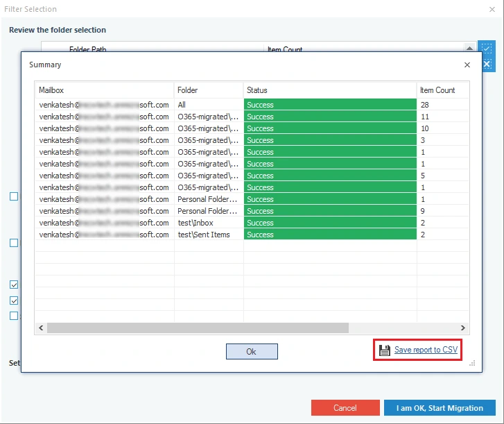504x424 pixels.
Task: Click the Success status in the test\Inbox row
Action: click(330, 223)
